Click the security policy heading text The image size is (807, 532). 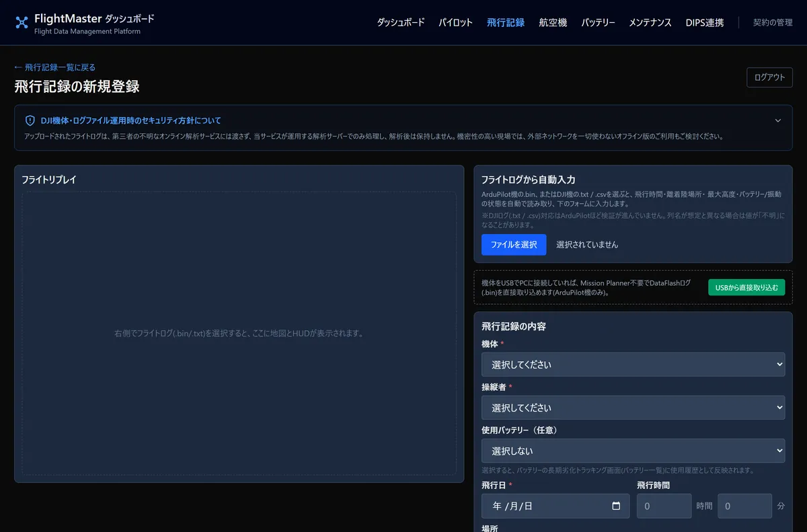[131, 120]
